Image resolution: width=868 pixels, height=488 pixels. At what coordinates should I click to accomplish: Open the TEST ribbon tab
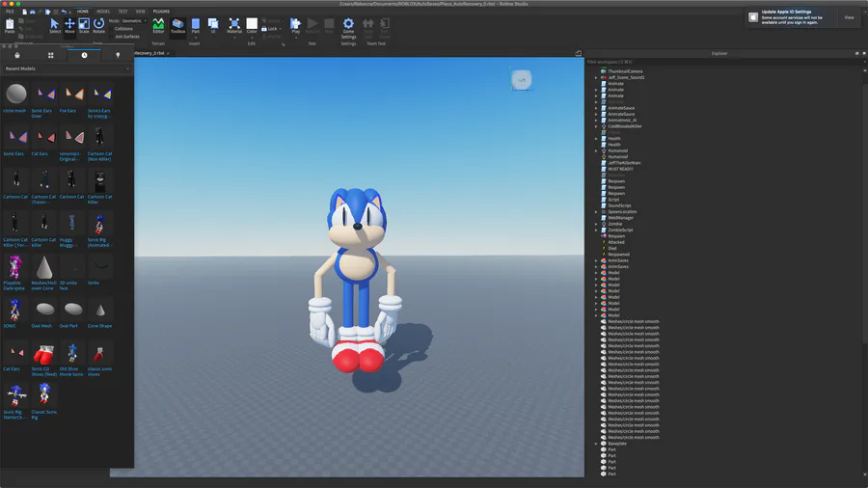pos(122,11)
